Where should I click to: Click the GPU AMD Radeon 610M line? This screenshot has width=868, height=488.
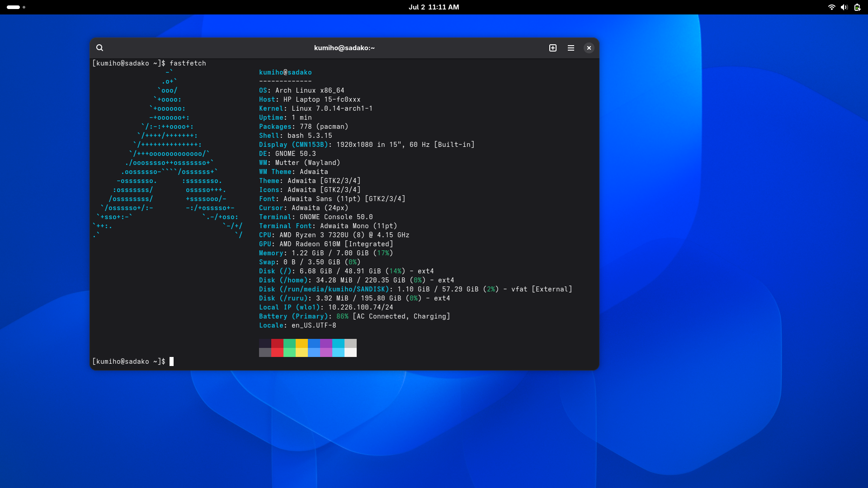[x=326, y=244]
